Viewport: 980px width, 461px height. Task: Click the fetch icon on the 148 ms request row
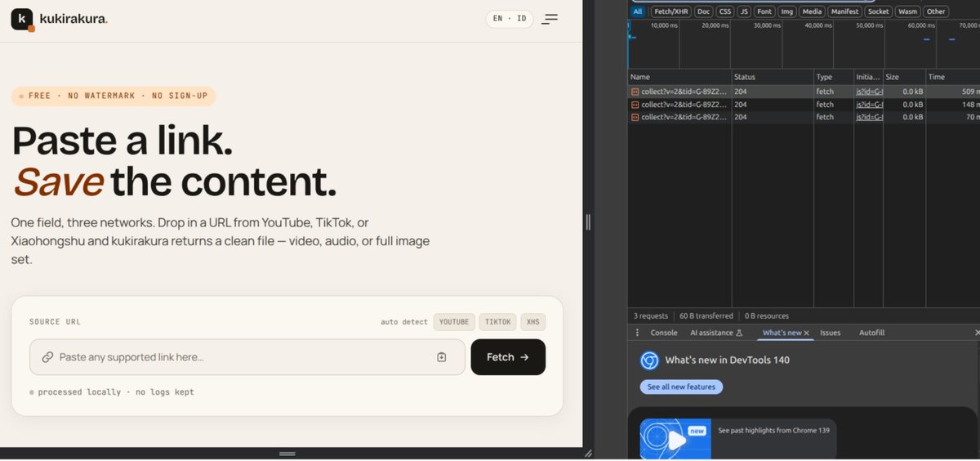tap(635, 105)
